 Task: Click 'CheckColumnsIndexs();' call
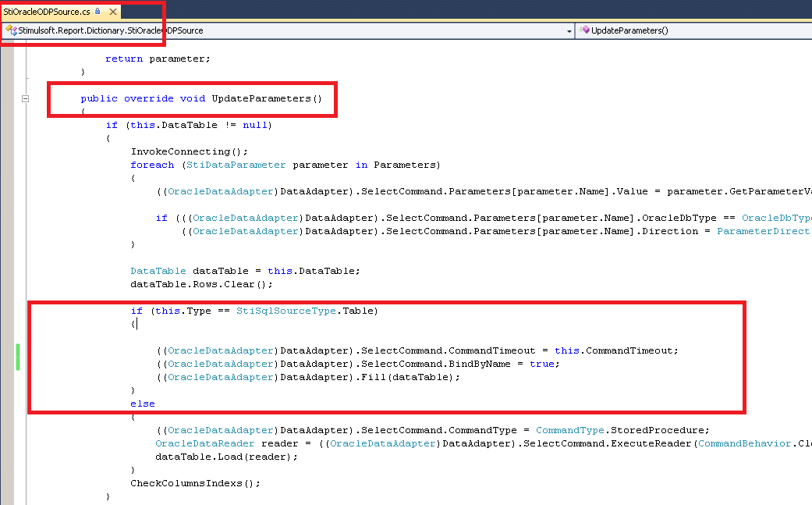195,483
